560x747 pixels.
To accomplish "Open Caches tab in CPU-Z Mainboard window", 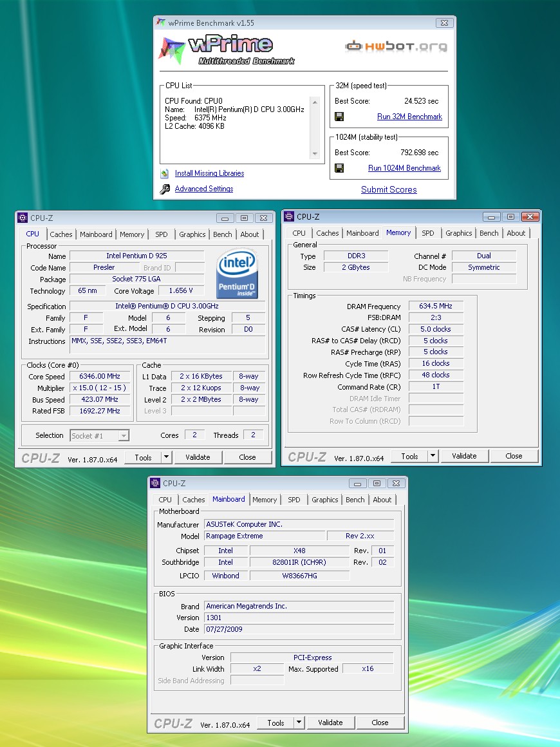I will coord(193,500).
